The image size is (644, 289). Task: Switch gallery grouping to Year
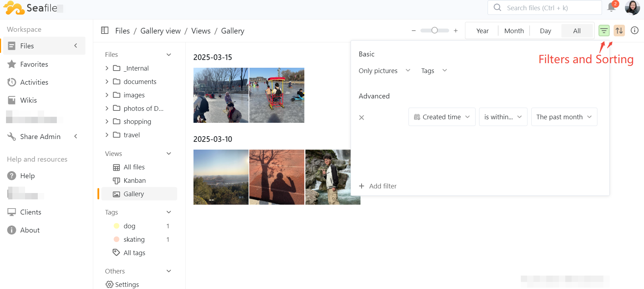pos(482,31)
